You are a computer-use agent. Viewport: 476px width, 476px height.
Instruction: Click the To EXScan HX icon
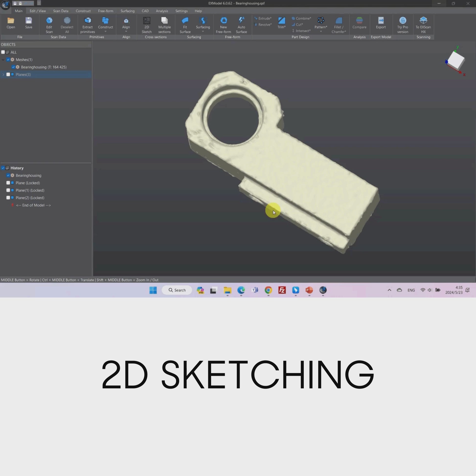point(423,21)
